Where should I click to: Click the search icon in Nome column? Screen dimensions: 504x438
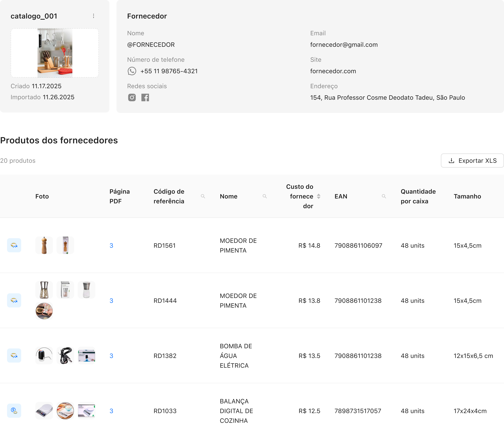[264, 196]
